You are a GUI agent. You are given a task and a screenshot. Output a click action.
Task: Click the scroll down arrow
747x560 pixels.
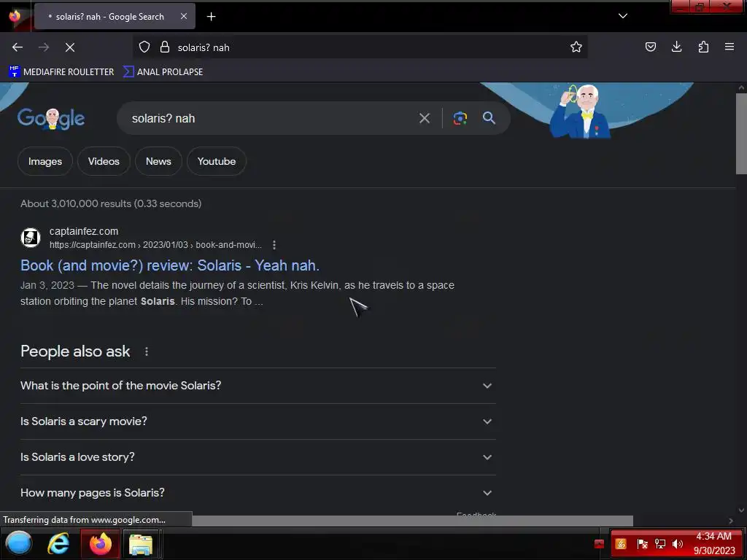(741, 510)
